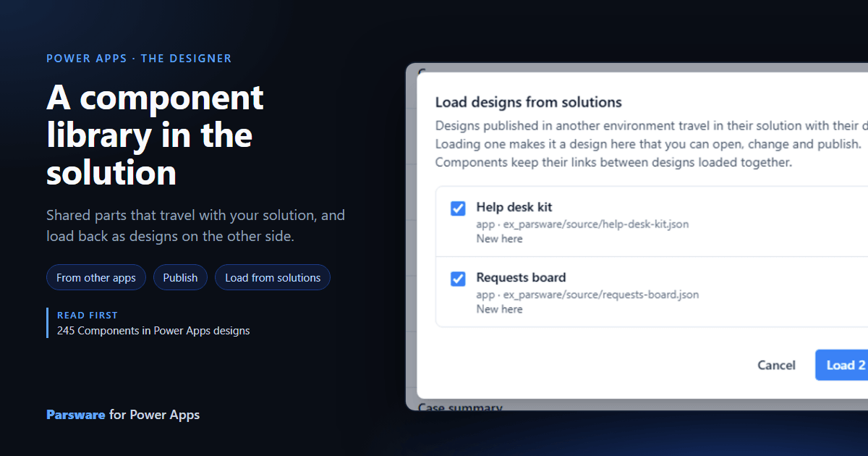Uncheck the Help desk kit checkbox
Screen dimensions: 868x456
coord(458,208)
